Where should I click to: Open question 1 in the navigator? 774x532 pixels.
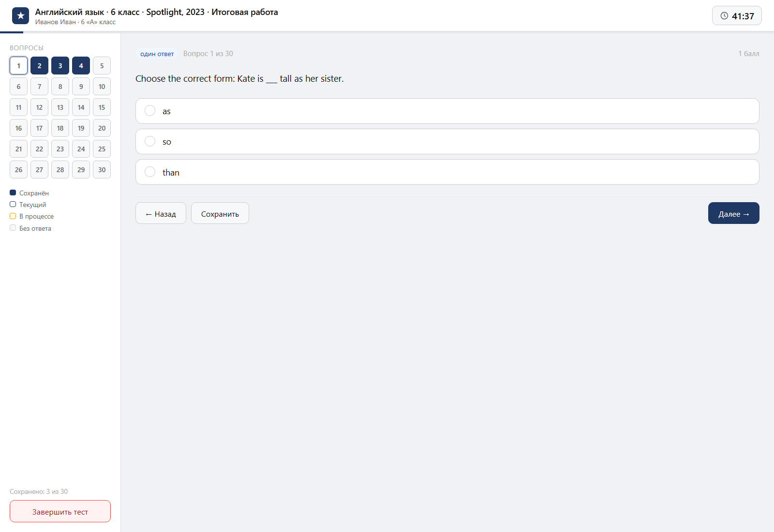[x=18, y=66]
